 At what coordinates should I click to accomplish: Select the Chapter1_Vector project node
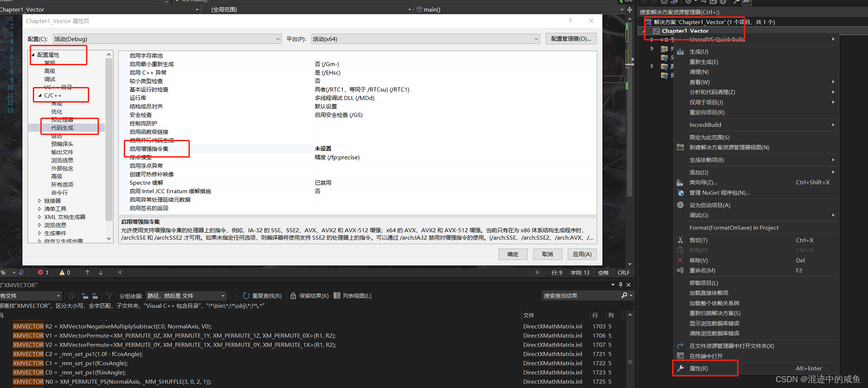coord(685,31)
